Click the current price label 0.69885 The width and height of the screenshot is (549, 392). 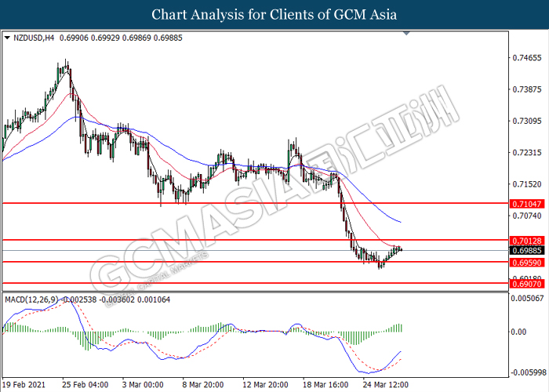click(527, 251)
